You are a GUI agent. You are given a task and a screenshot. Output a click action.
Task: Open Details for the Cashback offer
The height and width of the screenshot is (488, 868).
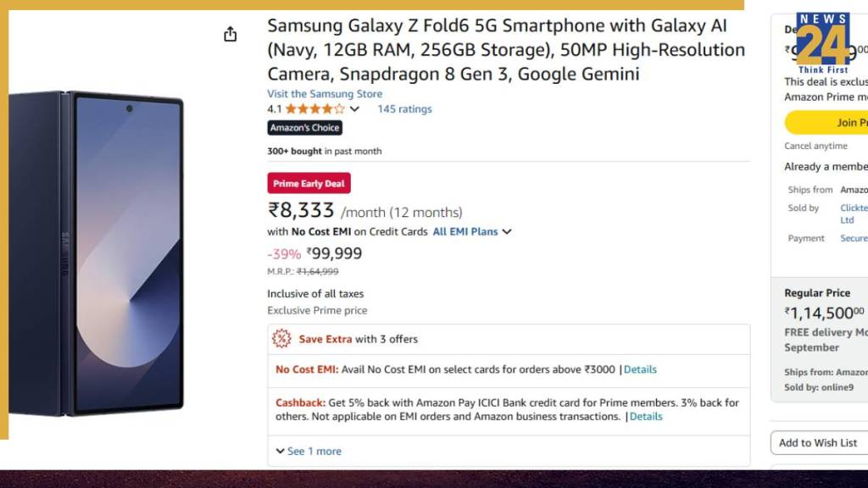(x=646, y=416)
